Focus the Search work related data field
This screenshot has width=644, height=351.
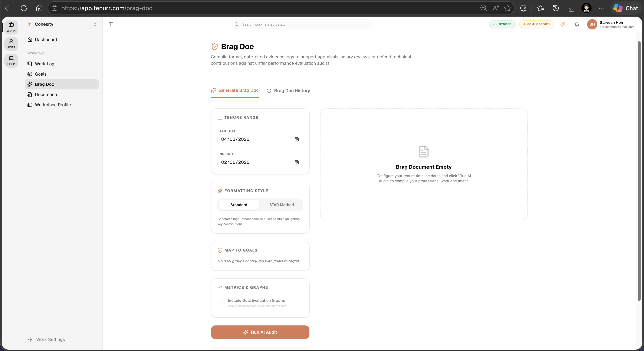tap(302, 24)
